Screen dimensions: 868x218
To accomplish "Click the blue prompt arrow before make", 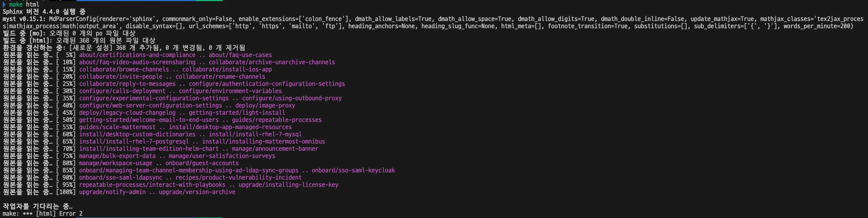I will point(4,4).
